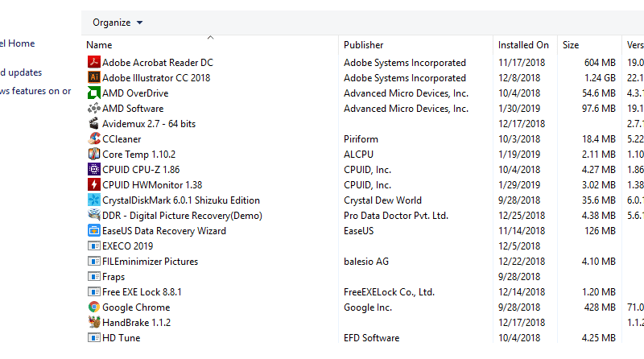Click the EFD Software publisher cell
The image size is (644, 359).
coord(371,337)
